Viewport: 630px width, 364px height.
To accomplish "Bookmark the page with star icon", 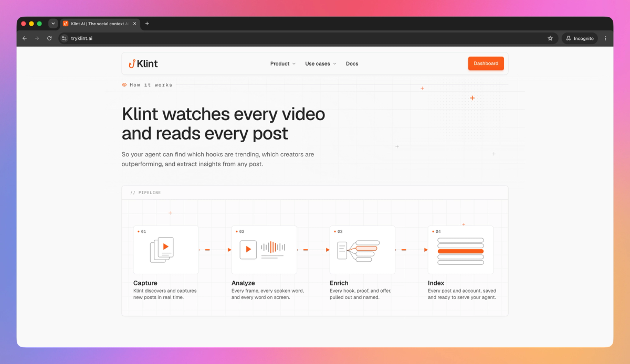I will [x=550, y=38].
